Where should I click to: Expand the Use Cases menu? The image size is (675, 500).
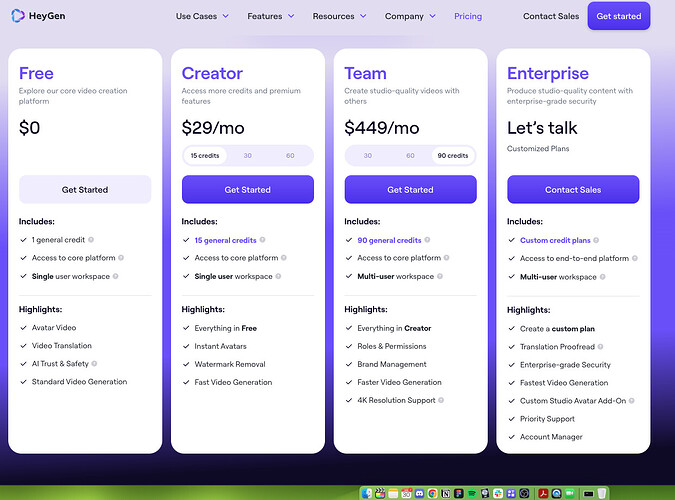(202, 16)
